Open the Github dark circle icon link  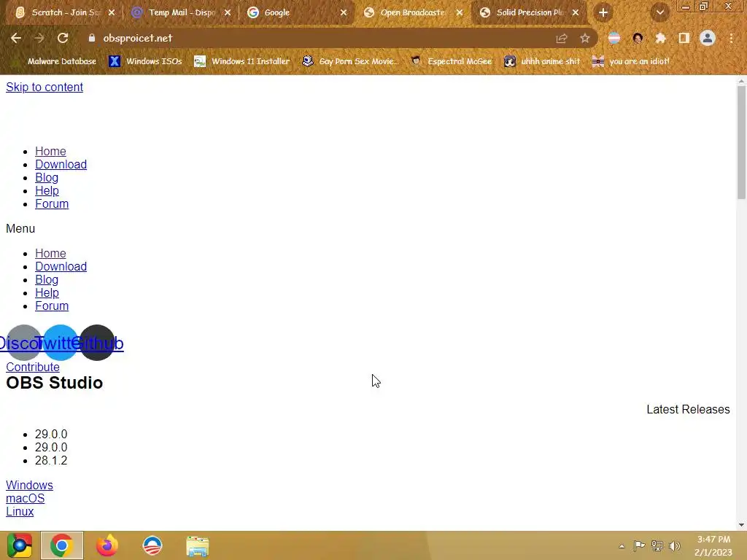(x=97, y=343)
